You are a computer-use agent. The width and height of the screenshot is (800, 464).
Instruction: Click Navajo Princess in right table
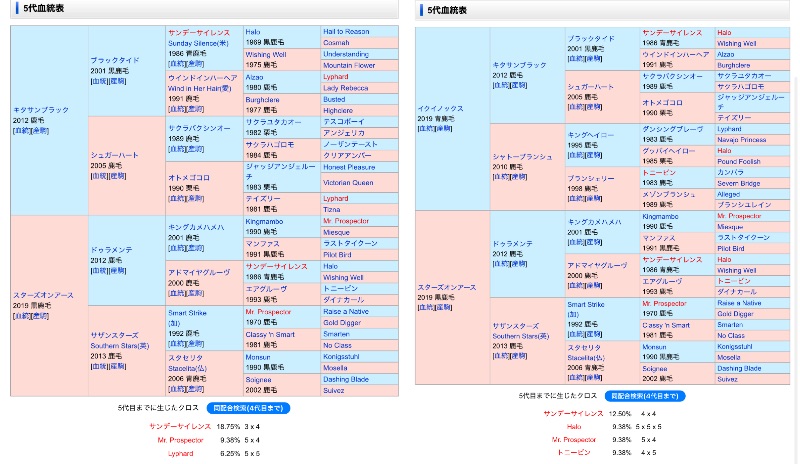point(741,140)
